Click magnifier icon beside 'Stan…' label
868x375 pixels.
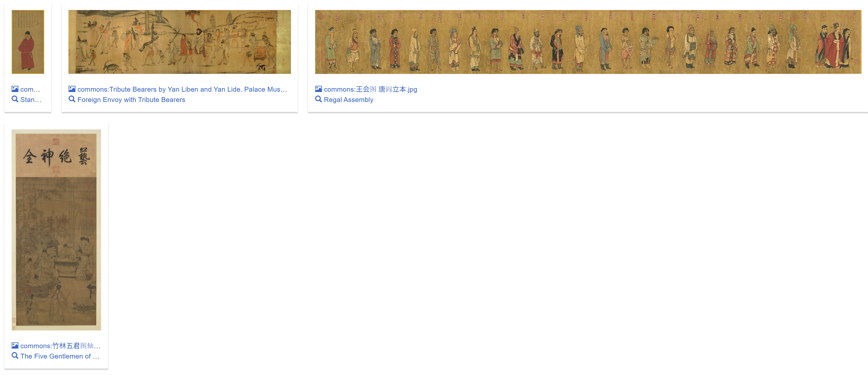pos(15,99)
